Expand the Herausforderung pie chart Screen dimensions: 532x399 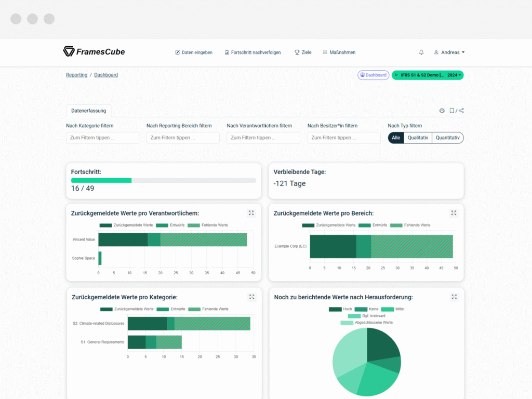[x=454, y=297]
